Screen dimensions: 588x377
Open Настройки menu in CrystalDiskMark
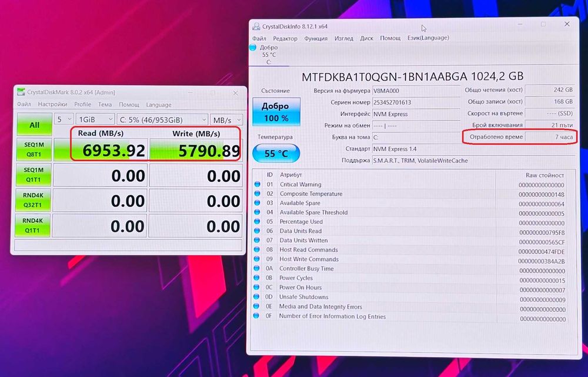click(x=52, y=104)
